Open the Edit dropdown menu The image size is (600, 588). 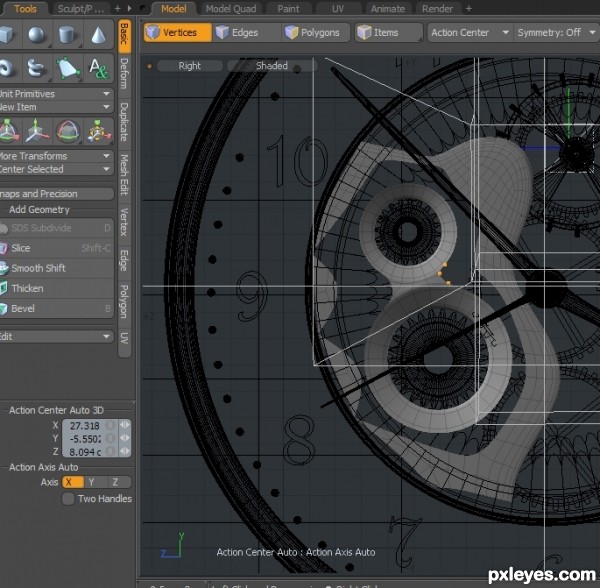click(x=56, y=337)
